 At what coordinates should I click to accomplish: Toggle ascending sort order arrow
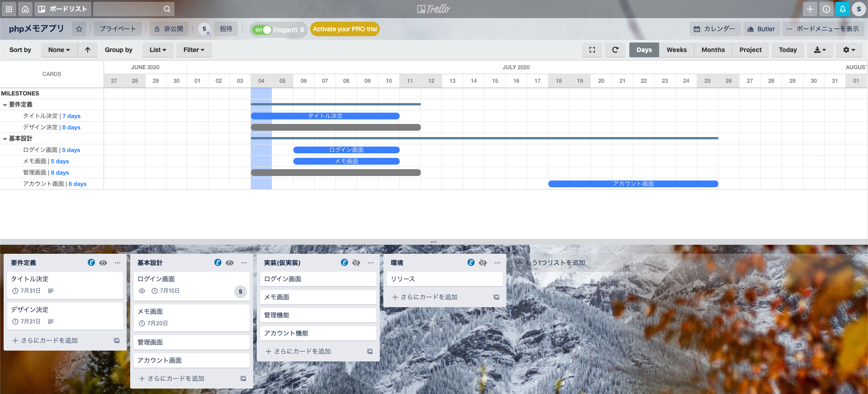88,50
